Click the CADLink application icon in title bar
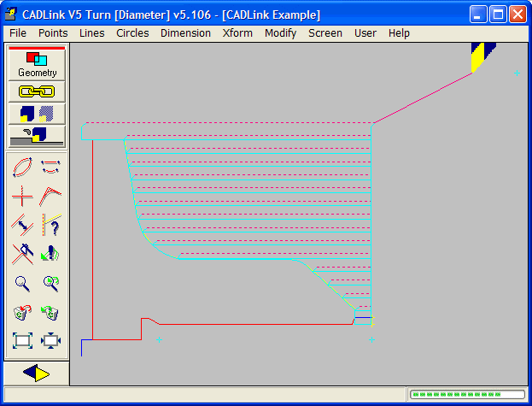 (x=11, y=15)
